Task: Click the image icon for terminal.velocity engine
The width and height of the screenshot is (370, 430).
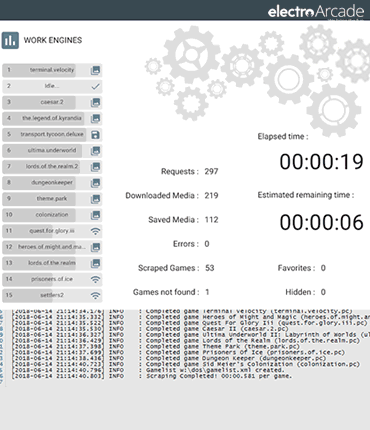Action: pos(95,70)
